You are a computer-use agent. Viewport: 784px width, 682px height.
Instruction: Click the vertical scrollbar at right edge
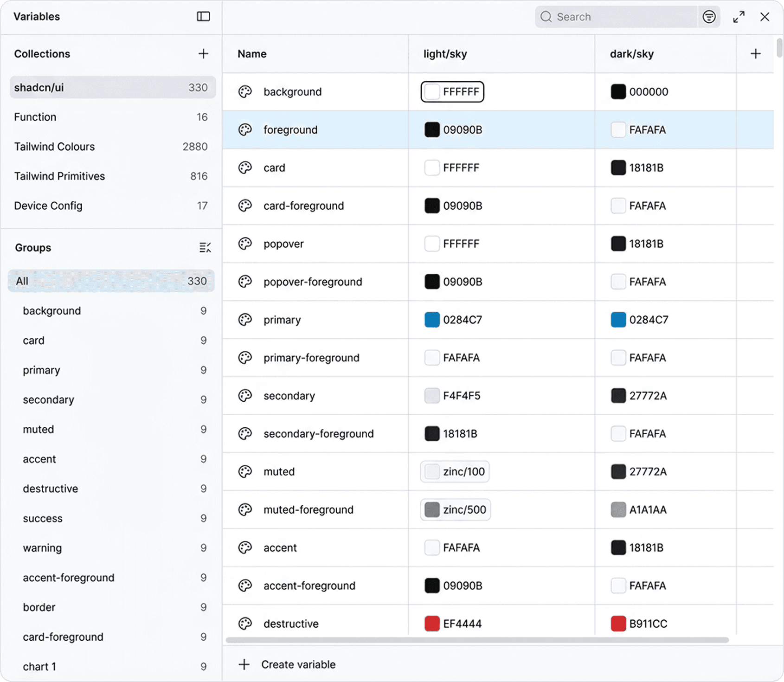click(779, 47)
